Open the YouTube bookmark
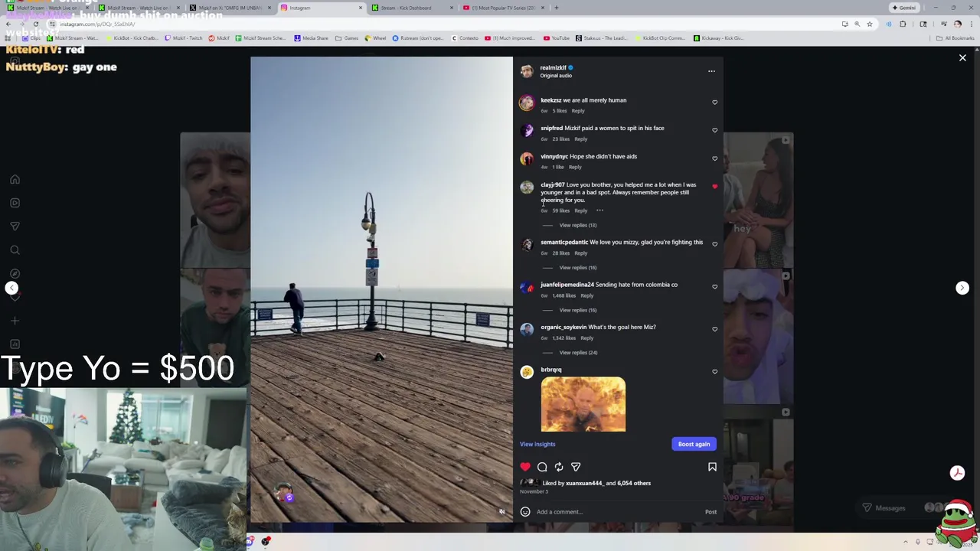Image resolution: width=980 pixels, height=551 pixels. (x=557, y=37)
